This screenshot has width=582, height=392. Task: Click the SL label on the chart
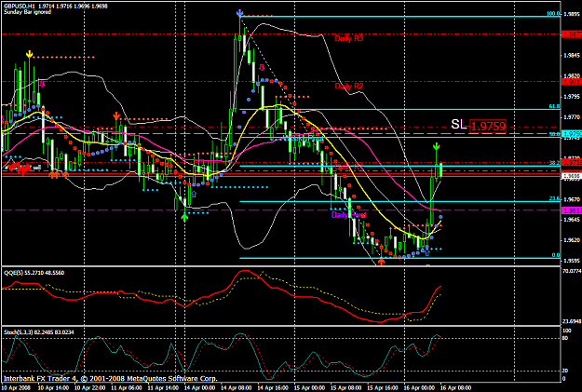click(x=459, y=125)
